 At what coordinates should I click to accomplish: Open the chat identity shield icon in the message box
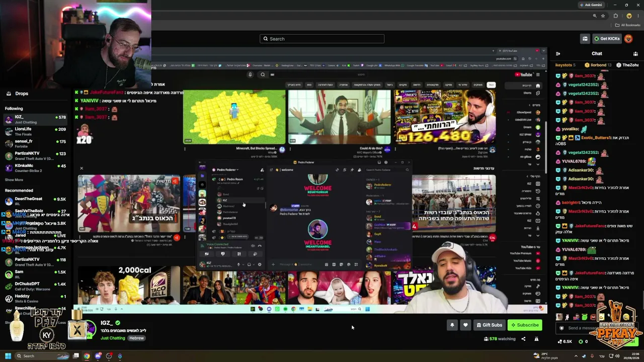pos(561,328)
